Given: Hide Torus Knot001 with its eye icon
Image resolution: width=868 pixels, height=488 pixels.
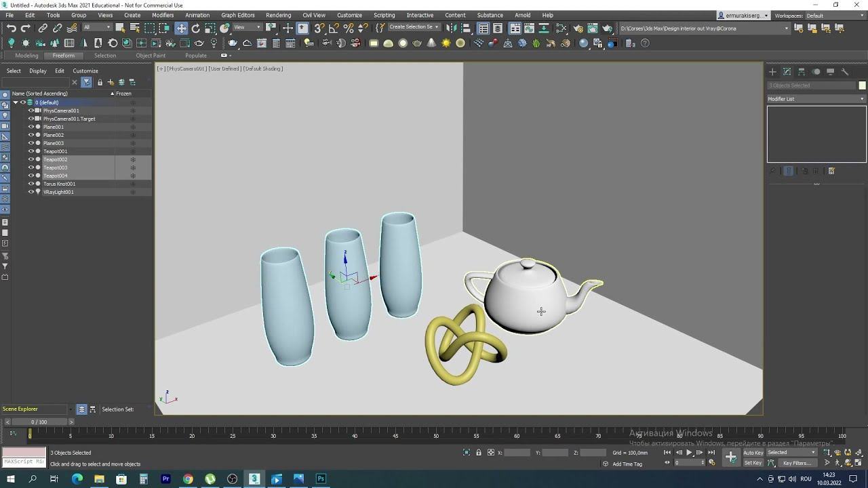Looking at the screenshot, I should click(31, 184).
